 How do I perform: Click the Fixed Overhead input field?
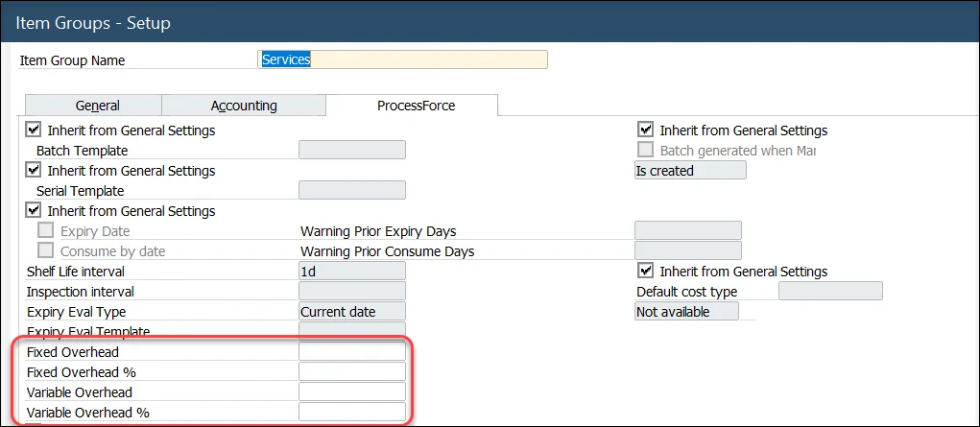352,352
